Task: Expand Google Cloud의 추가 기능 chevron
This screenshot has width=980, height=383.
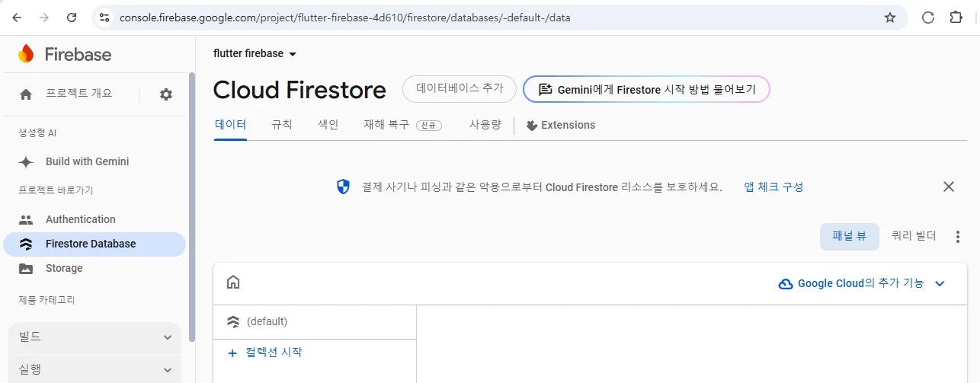Action: [x=940, y=283]
